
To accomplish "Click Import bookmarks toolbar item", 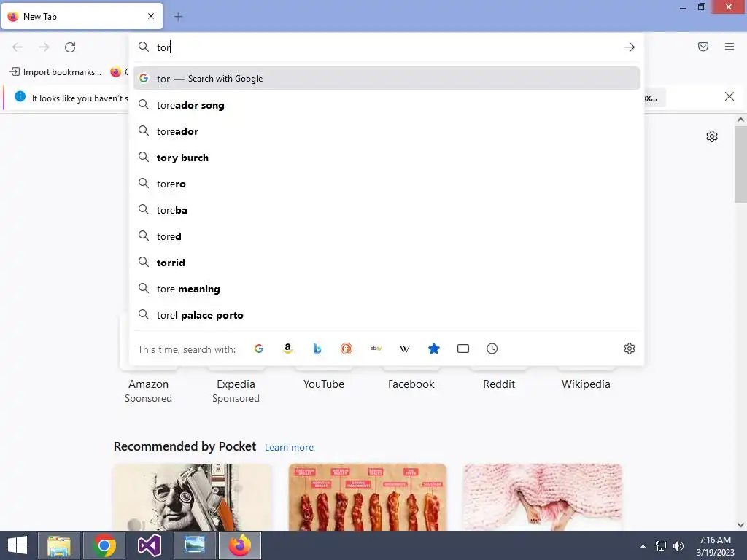I will coord(55,72).
